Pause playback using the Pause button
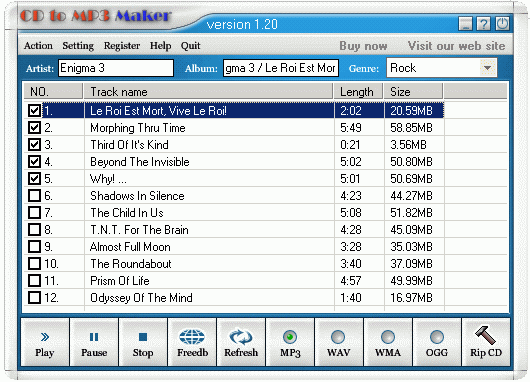 pyautogui.click(x=94, y=342)
